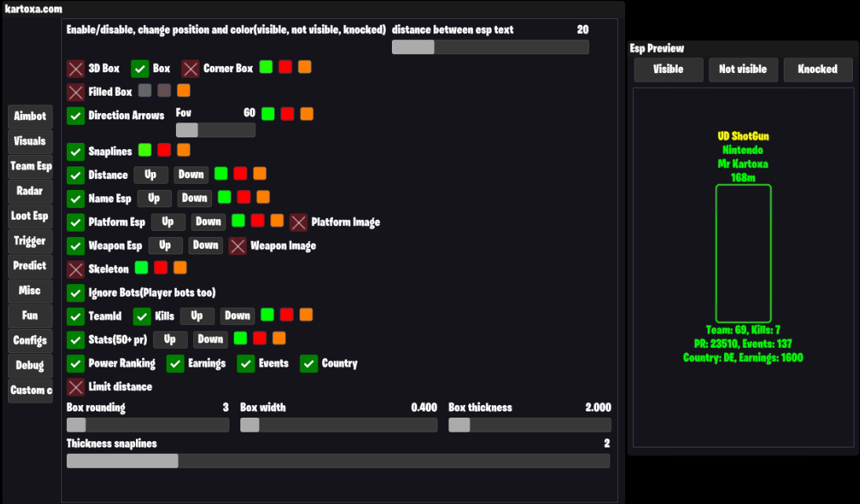Uncheck the Box option

pos(140,68)
